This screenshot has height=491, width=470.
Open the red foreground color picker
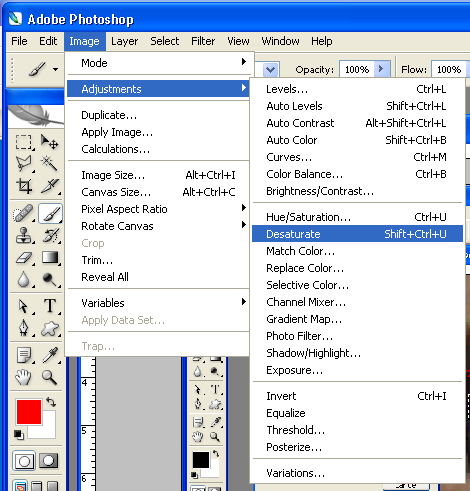pos(29,412)
